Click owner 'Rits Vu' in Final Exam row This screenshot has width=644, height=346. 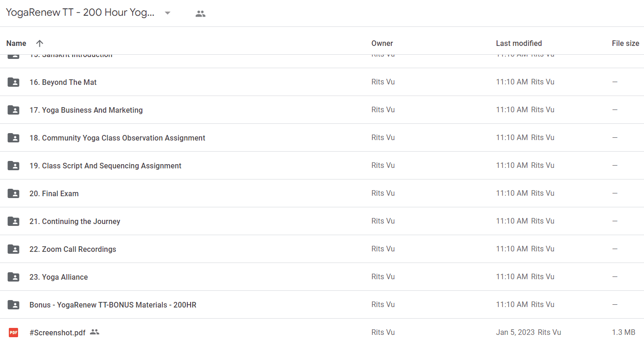pyautogui.click(x=383, y=193)
